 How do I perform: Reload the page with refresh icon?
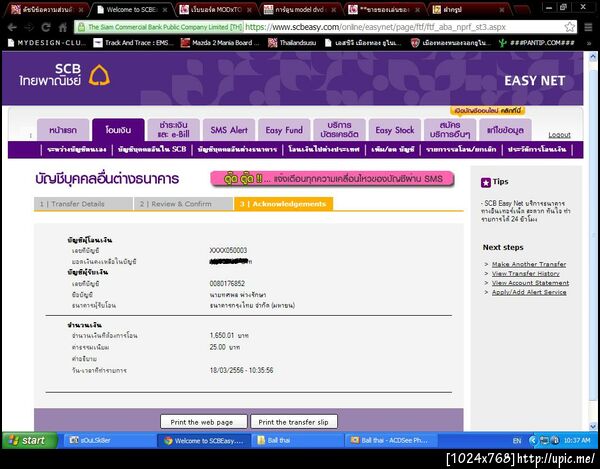click(46, 27)
